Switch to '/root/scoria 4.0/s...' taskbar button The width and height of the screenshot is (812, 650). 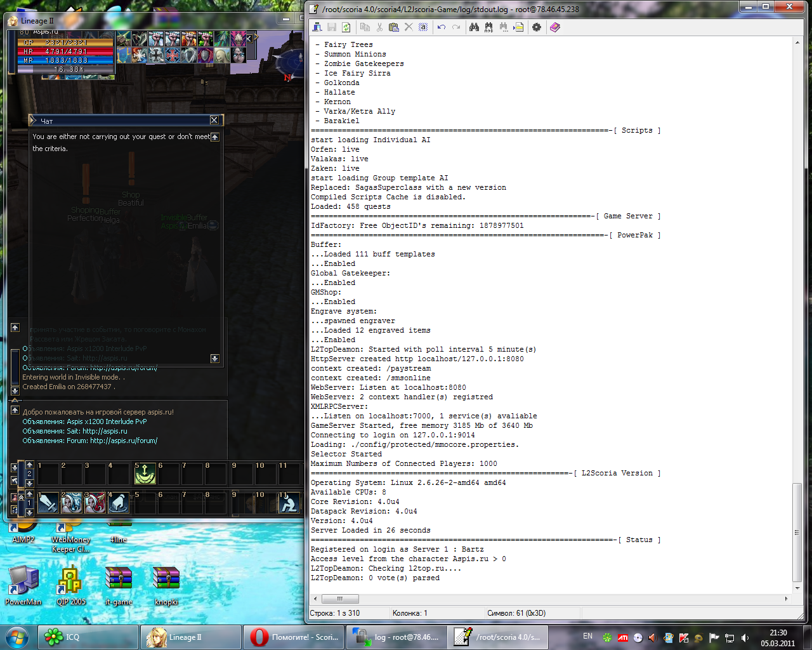tap(498, 637)
